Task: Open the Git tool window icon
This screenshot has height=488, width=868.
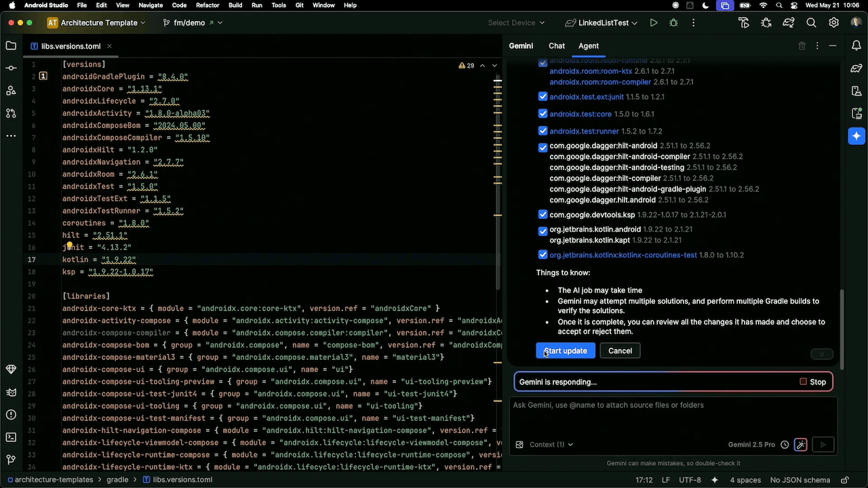Action: click(11, 460)
